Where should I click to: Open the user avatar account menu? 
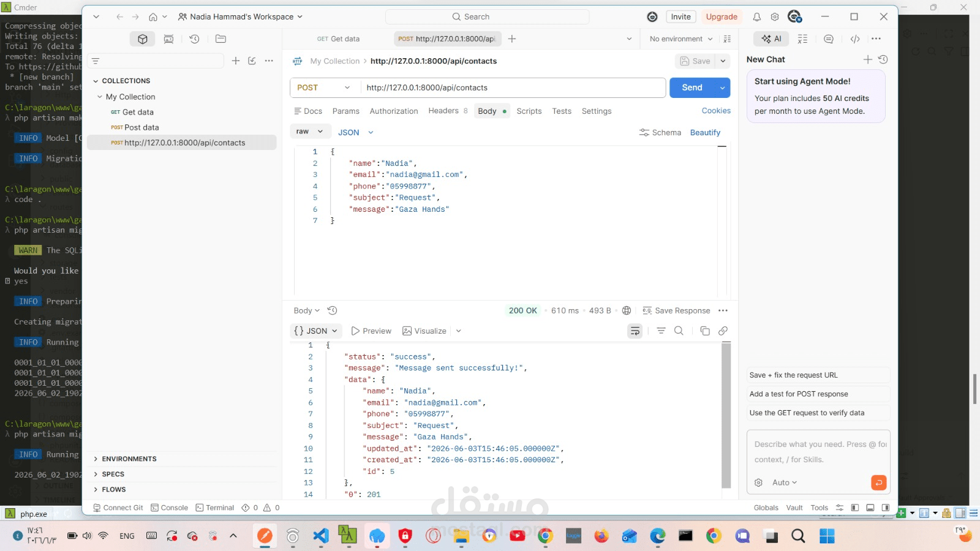[x=794, y=17]
